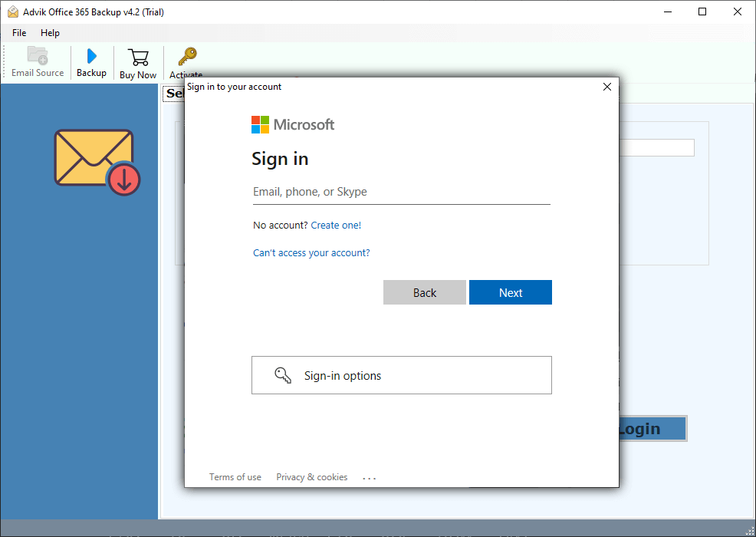The width and height of the screenshot is (756, 537).
Task: Open the File menu
Action: pos(19,33)
